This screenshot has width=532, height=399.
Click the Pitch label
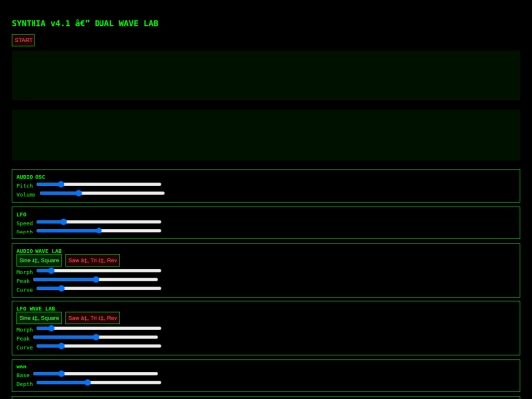(x=25, y=186)
